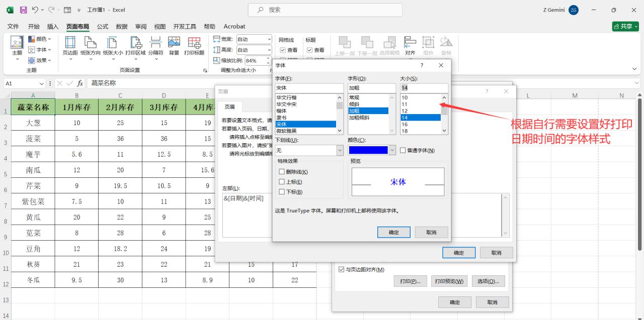Click the 字体 theme fonts icon in ribbon

tap(31, 50)
